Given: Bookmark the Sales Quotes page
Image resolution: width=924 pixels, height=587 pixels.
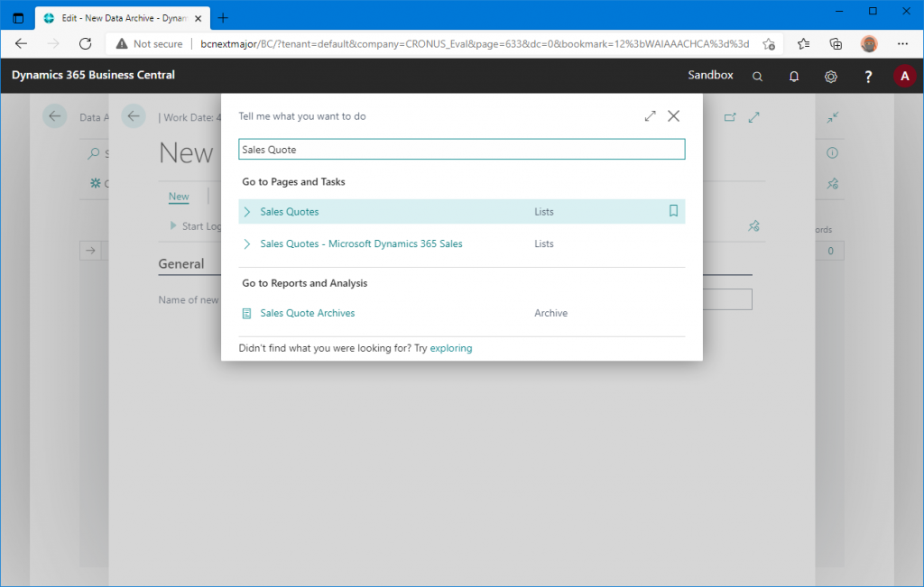Looking at the screenshot, I should pos(673,211).
